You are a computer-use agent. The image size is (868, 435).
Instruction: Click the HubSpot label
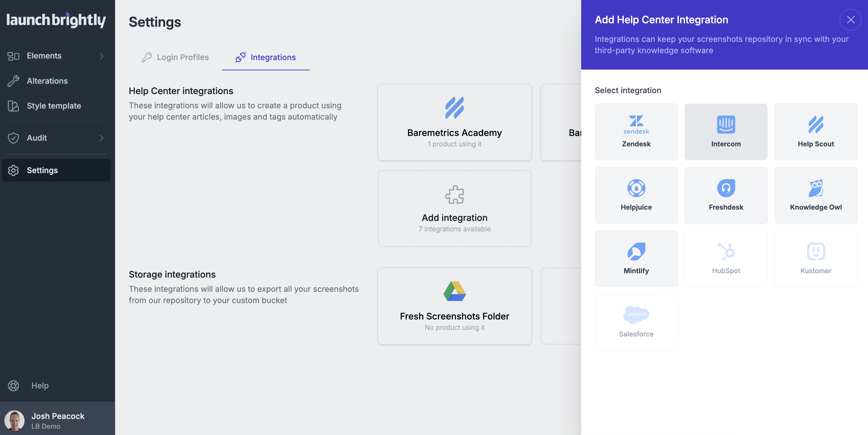pyautogui.click(x=726, y=271)
